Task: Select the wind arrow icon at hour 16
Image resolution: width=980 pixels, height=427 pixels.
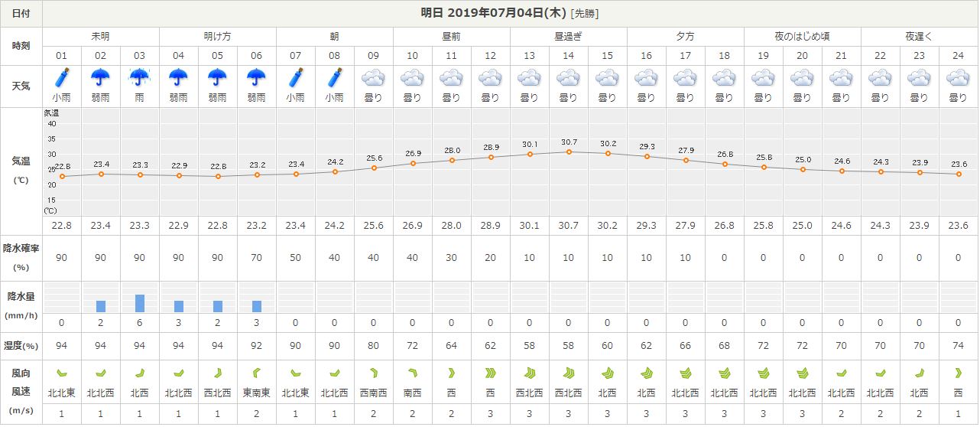Action: pos(647,373)
